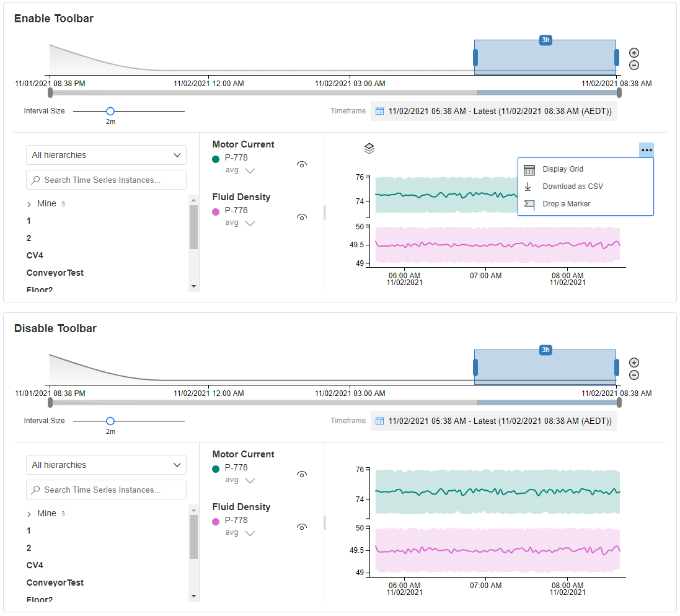The image size is (680, 616).
Task: Click the 3h brush label in Enable Toolbar
Action: tap(545, 40)
